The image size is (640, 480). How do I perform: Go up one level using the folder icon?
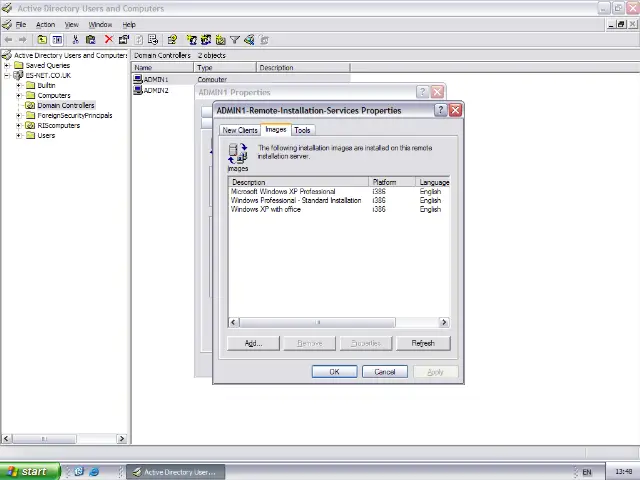[42, 40]
